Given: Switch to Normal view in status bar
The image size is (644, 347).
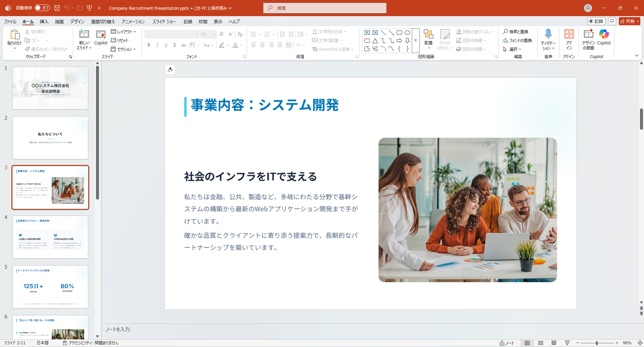Looking at the screenshot, I should click(527, 343).
